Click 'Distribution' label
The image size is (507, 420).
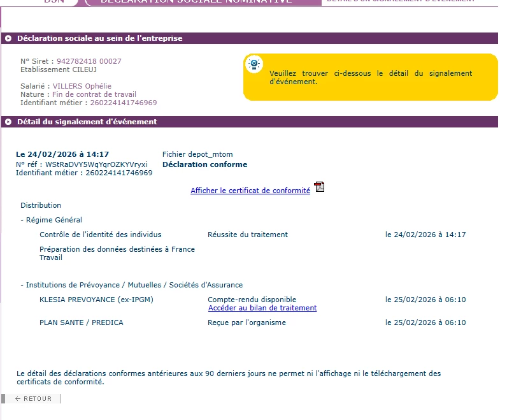pyautogui.click(x=41, y=205)
